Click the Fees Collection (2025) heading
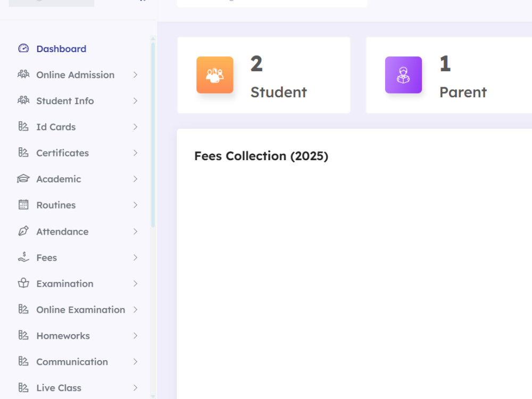This screenshot has height=399, width=532. pos(261,156)
